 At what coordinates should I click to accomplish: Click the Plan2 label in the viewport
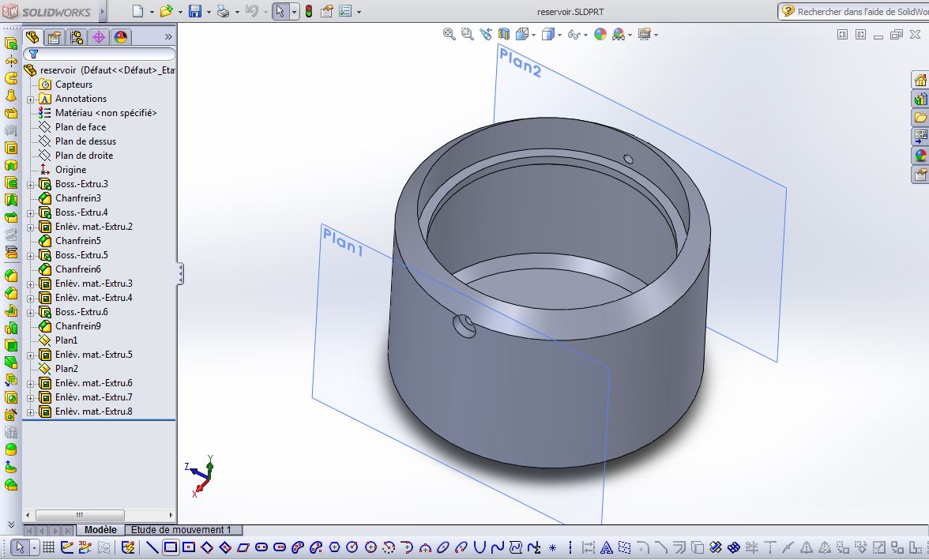click(520, 62)
